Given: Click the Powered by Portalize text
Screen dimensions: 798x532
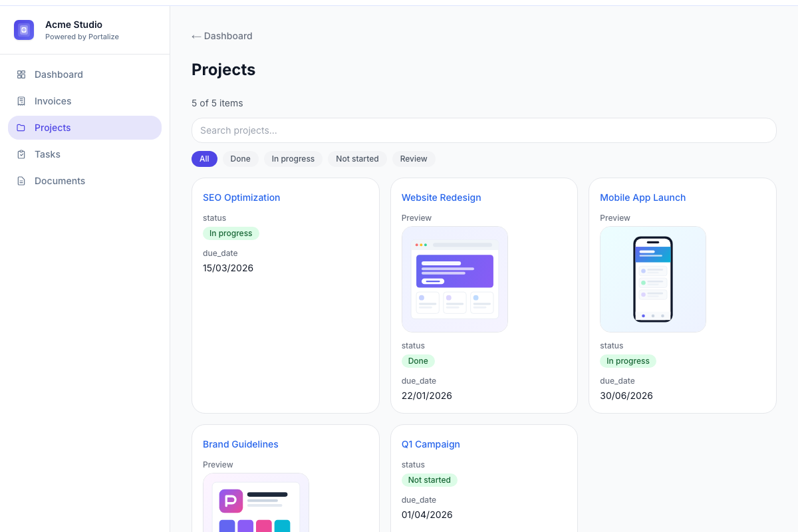Looking at the screenshot, I should [82, 37].
